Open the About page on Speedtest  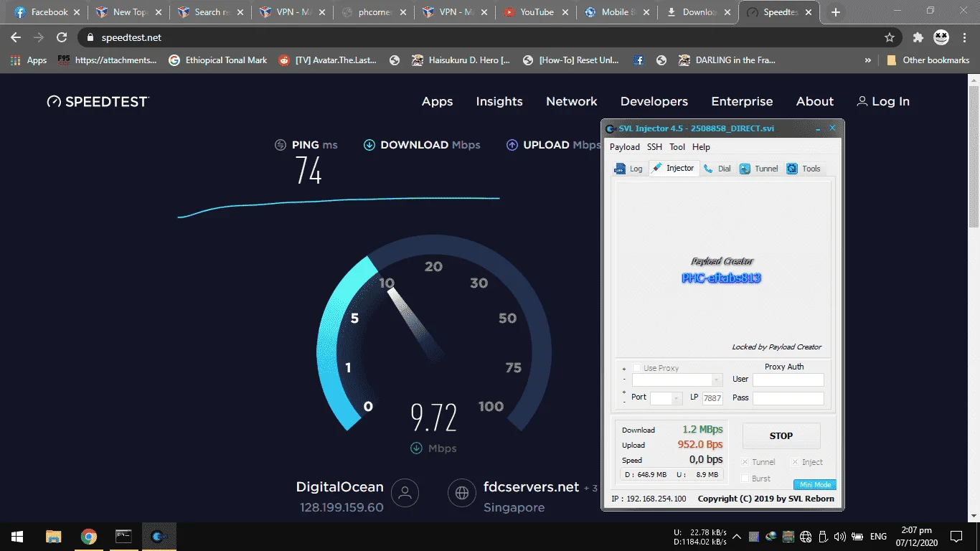pyautogui.click(x=815, y=101)
